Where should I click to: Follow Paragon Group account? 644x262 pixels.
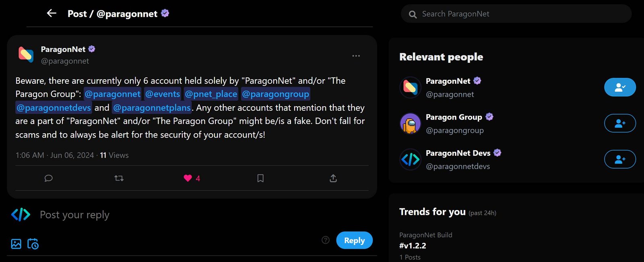click(x=620, y=123)
